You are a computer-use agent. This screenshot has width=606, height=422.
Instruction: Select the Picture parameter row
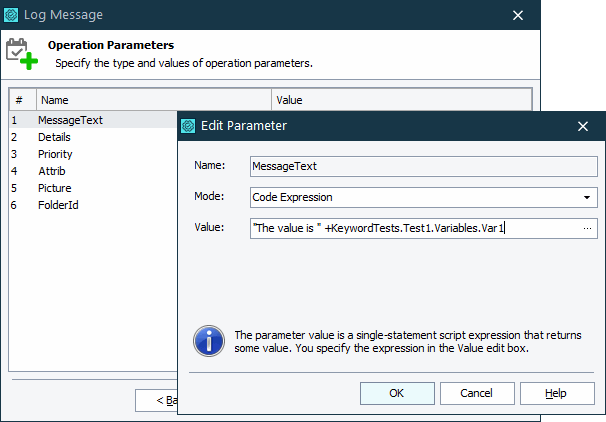pyautogui.click(x=54, y=188)
